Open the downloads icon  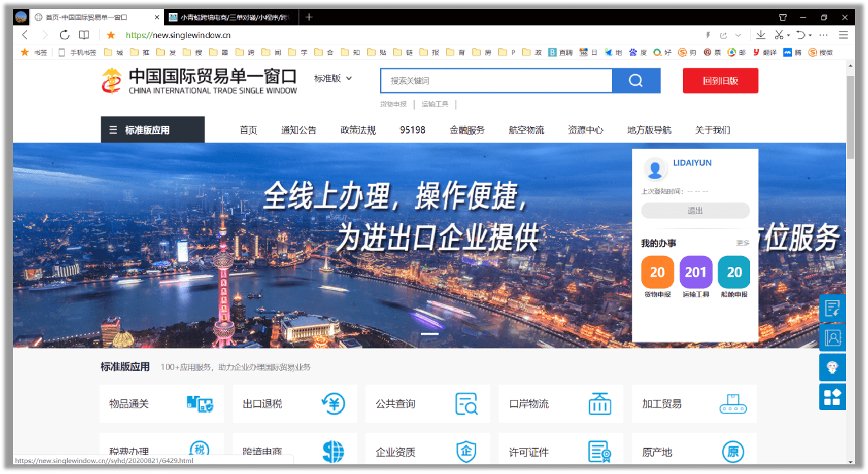tap(761, 35)
